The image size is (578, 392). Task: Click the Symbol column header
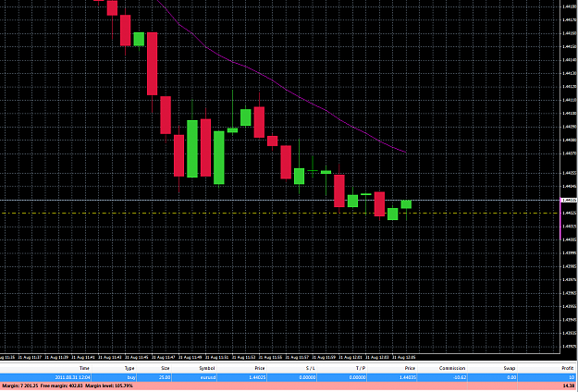[x=207, y=368]
